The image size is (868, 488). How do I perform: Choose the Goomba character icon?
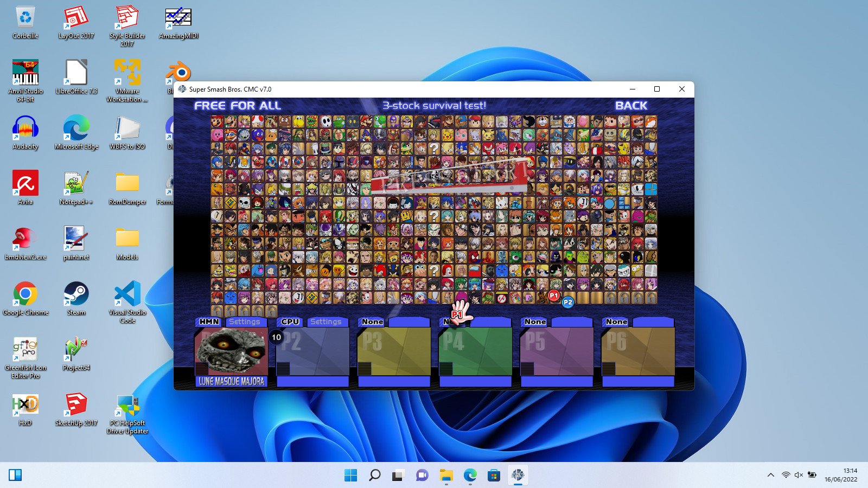pos(284,121)
